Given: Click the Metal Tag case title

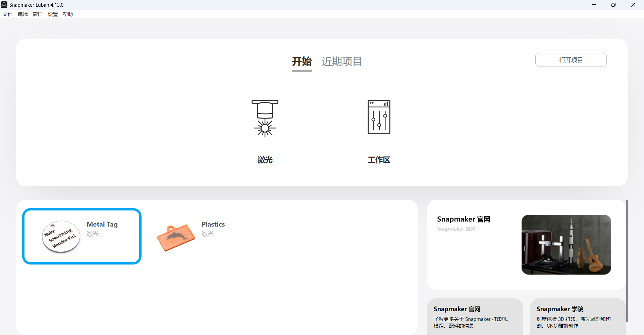Looking at the screenshot, I should tap(102, 224).
